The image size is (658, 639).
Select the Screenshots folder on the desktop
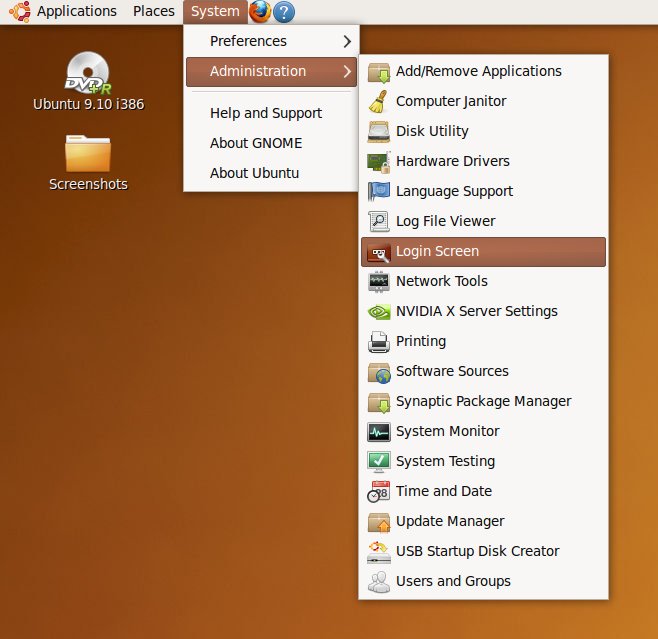(x=88, y=163)
